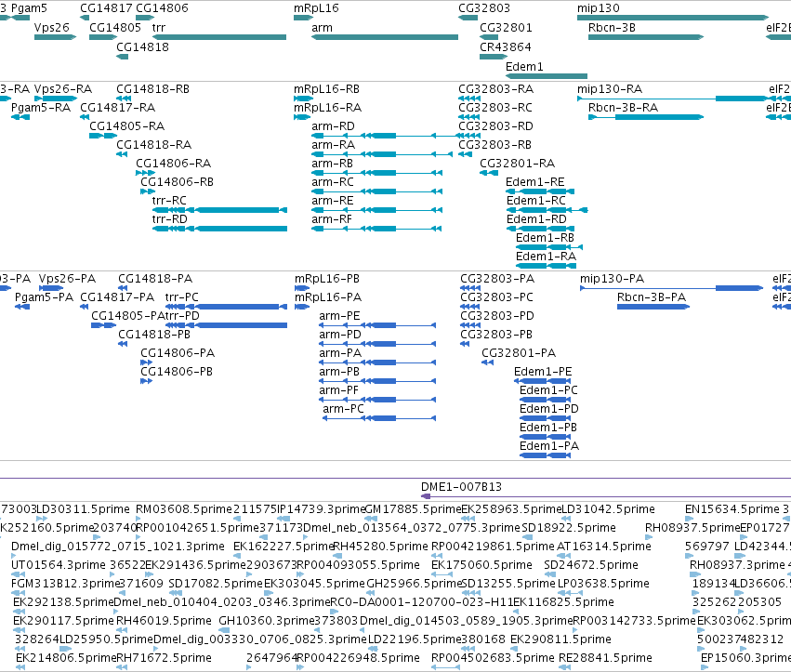The image size is (791, 672).
Task: Click the trr-RC transcript
Action: pos(219,210)
